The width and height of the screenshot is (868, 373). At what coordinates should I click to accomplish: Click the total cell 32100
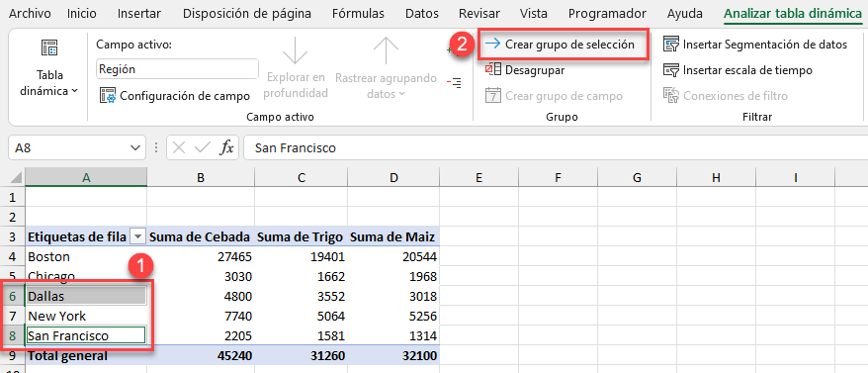point(393,355)
